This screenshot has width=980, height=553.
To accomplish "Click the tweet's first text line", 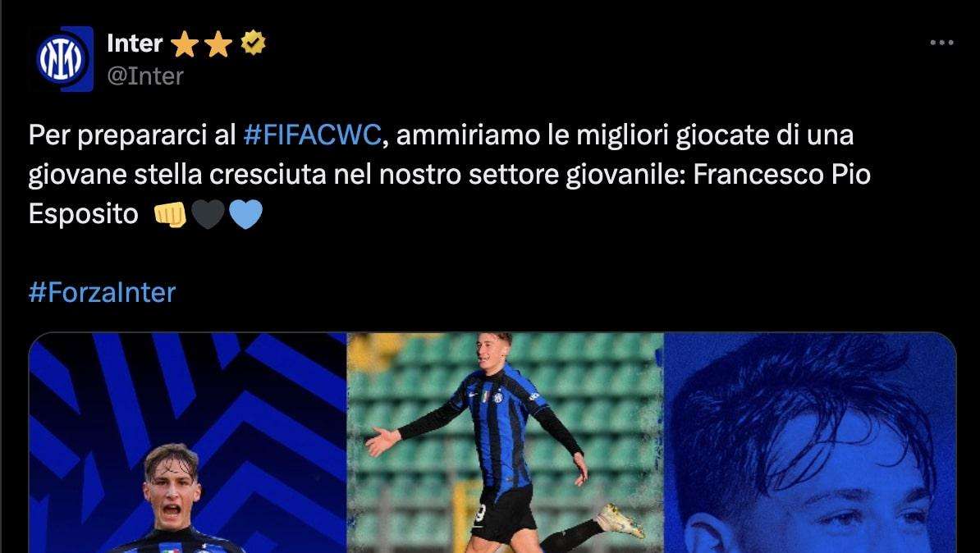I will coord(441,135).
